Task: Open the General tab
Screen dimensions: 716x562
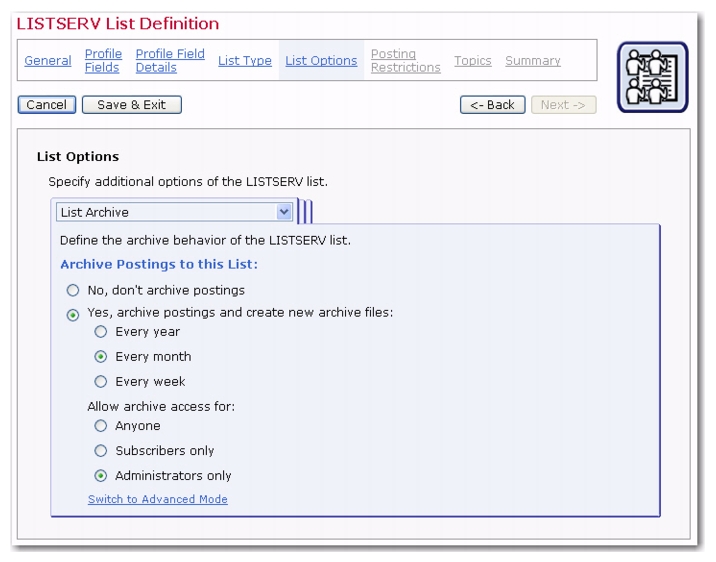Action: (48, 61)
